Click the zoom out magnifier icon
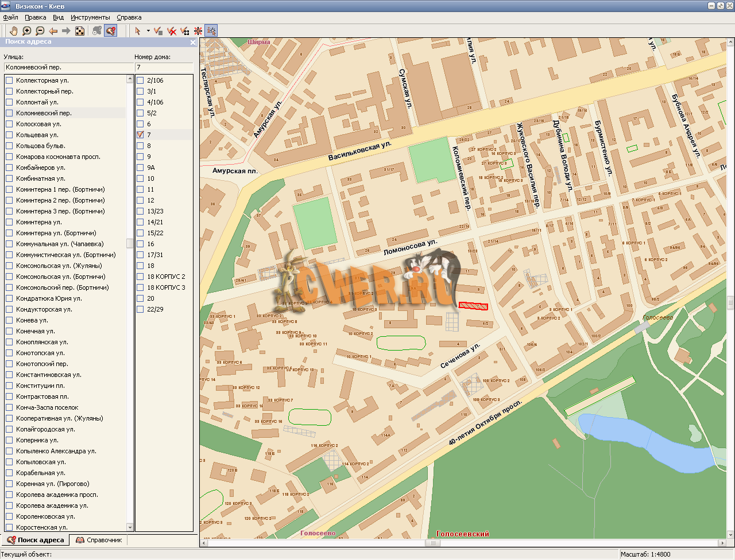Screen dimensions: 735x560 40,31
